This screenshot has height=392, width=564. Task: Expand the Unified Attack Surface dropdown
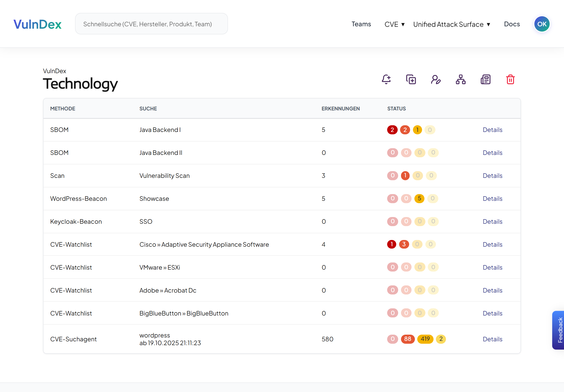pyautogui.click(x=451, y=24)
